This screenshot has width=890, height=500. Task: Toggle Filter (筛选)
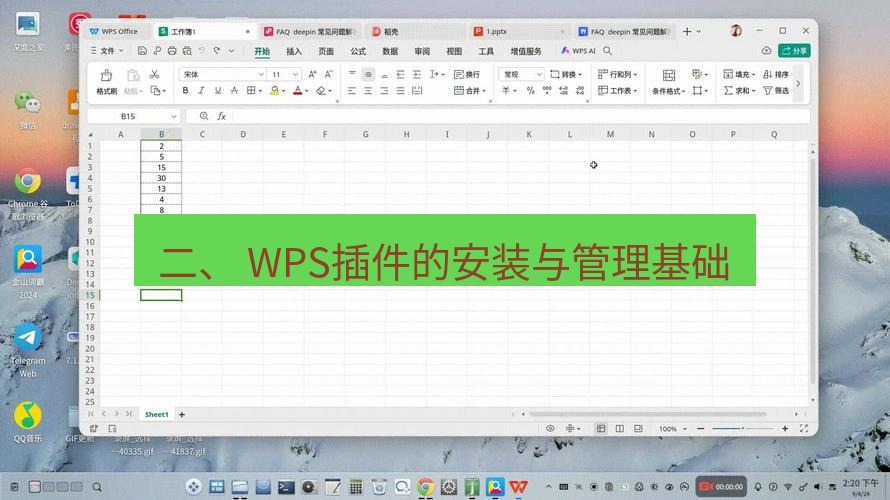(x=776, y=91)
